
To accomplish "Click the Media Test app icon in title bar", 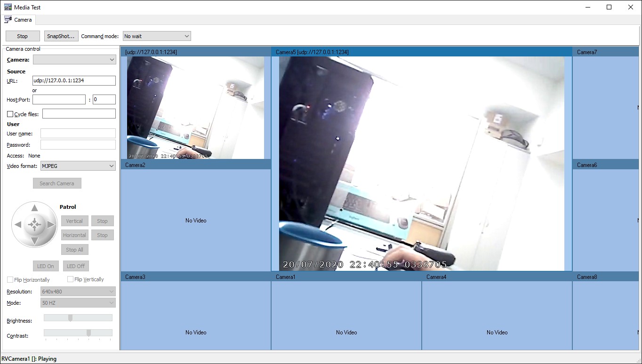I will [8, 7].
